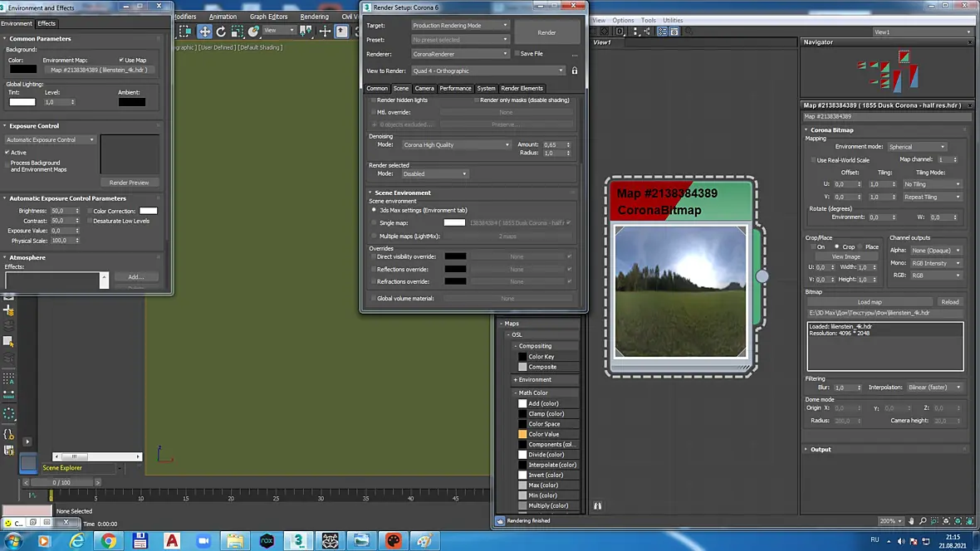Switch to the Camera tab

tap(424, 88)
